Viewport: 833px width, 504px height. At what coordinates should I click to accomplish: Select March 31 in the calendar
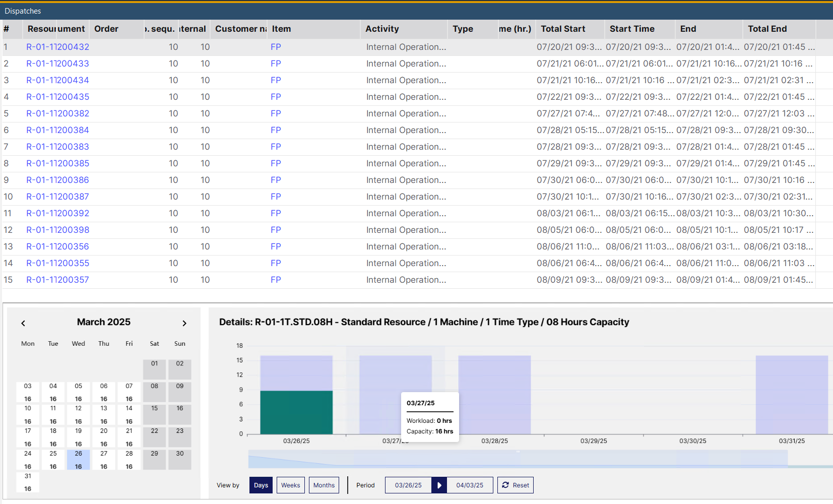(28, 482)
